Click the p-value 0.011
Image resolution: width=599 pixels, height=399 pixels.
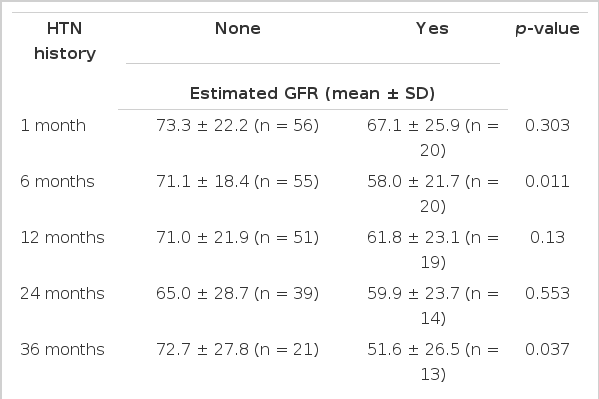coord(547,182)
